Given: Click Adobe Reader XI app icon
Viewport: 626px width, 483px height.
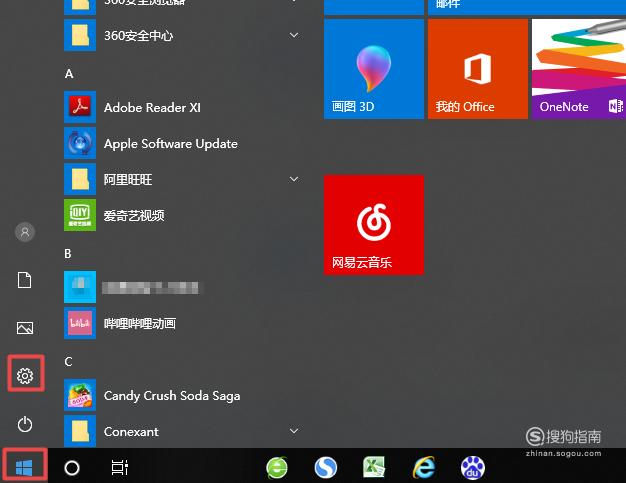Looking at the screenshot, I should click(x=80, y=107).
